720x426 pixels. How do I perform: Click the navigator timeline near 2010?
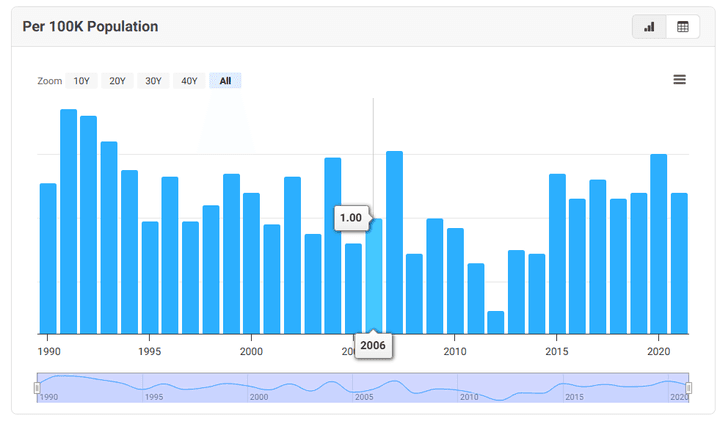tap(468, 387)
